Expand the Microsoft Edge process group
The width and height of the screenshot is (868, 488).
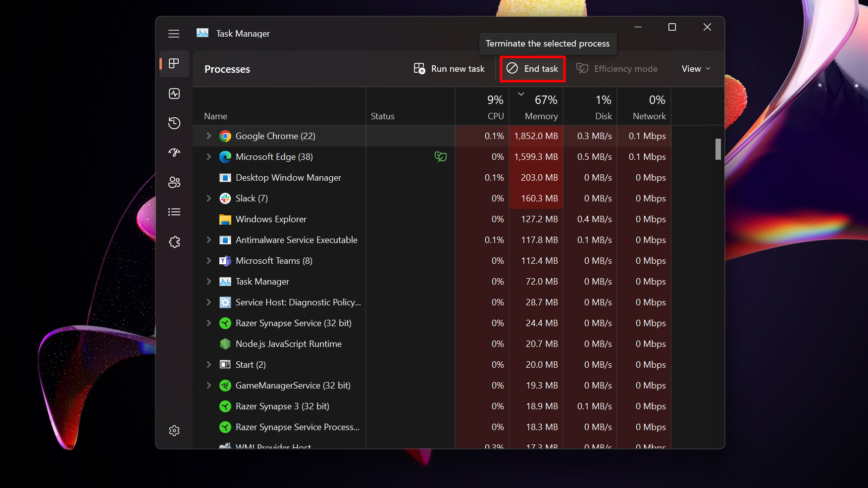coord(208,157)
